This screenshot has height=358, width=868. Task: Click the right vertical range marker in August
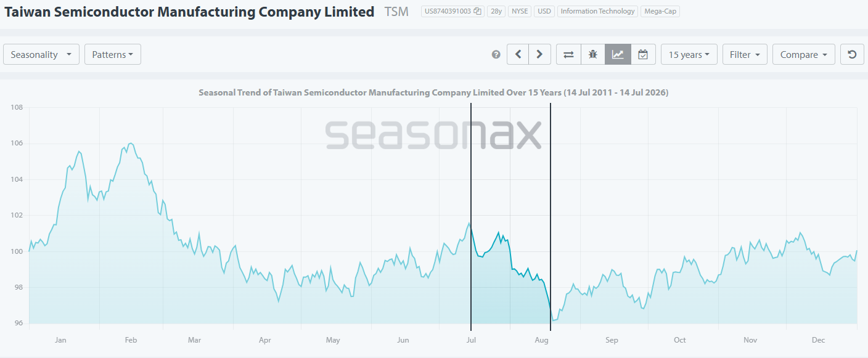click(550, 217)
